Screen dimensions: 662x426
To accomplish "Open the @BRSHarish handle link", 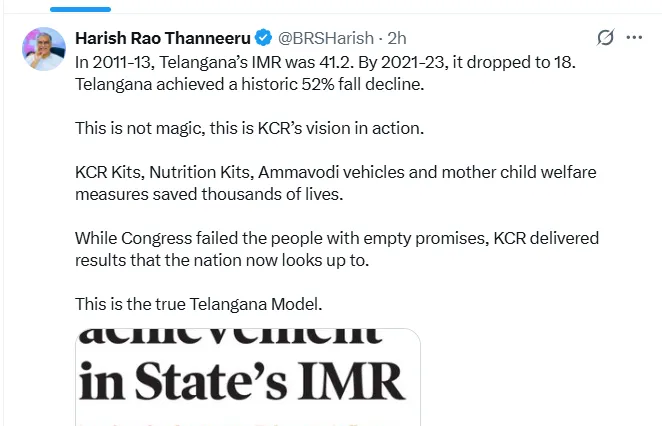I will pos(326,38).
